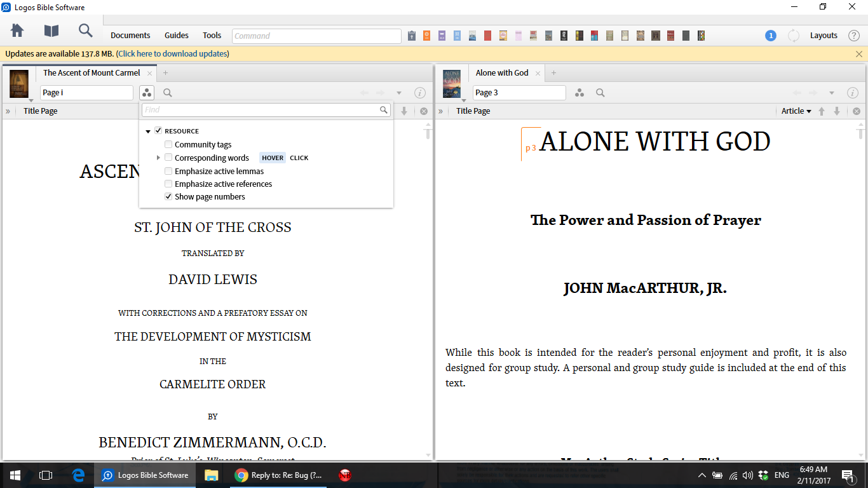Open the Help question mark icon

click(854, 36)
